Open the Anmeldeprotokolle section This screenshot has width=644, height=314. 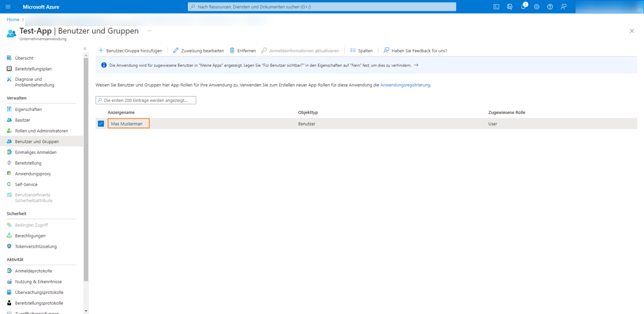coord(34,270)
